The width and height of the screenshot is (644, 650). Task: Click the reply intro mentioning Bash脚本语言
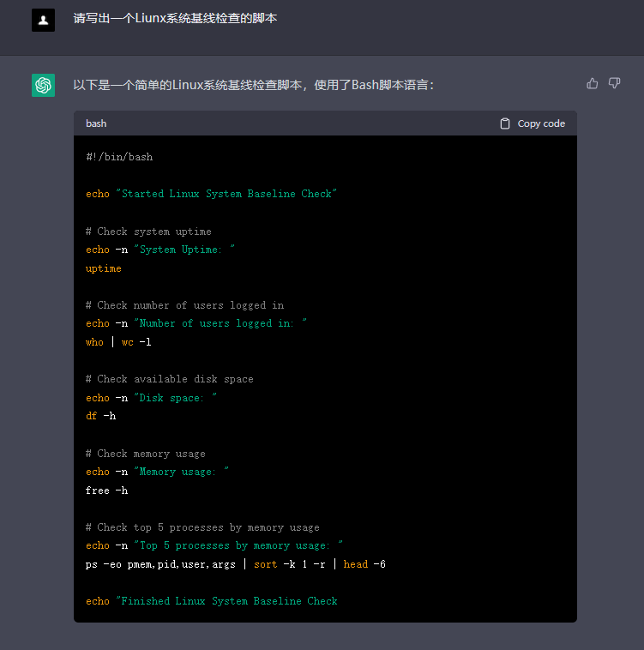point(254,85)
